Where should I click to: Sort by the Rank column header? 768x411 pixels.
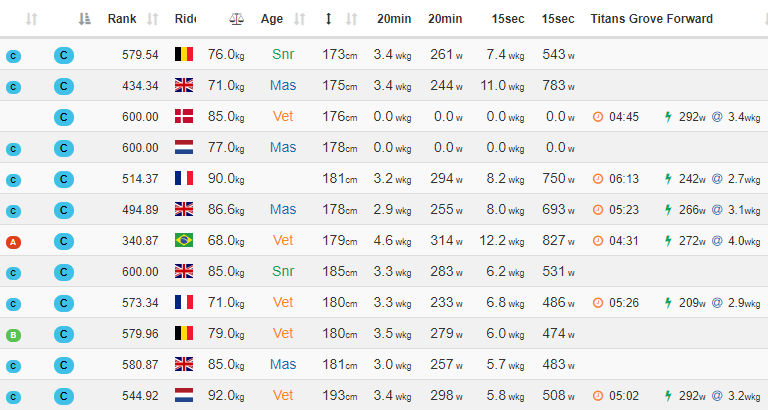pos(122,19)
